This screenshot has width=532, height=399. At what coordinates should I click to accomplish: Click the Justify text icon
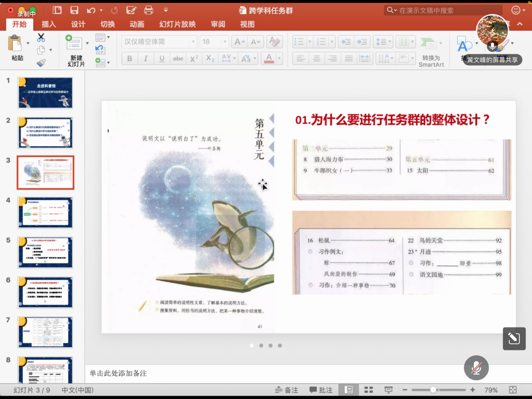(x=349, y=58)
